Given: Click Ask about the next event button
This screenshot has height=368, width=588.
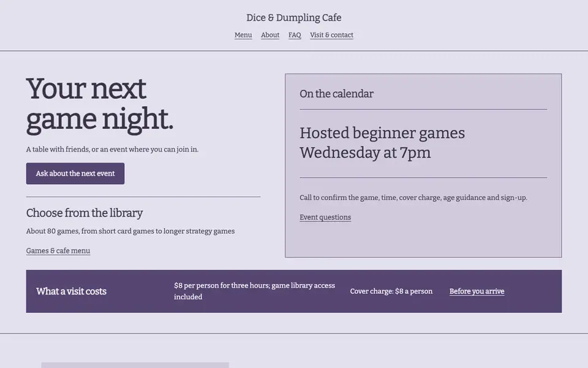Looking at the screenshot, I should point(75,174).
